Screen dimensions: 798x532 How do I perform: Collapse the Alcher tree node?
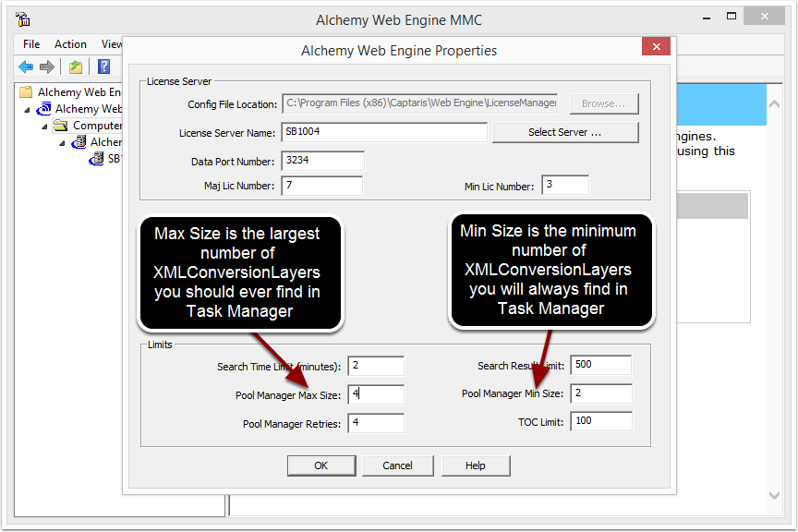pyautogui.click(x=62, y=143)
